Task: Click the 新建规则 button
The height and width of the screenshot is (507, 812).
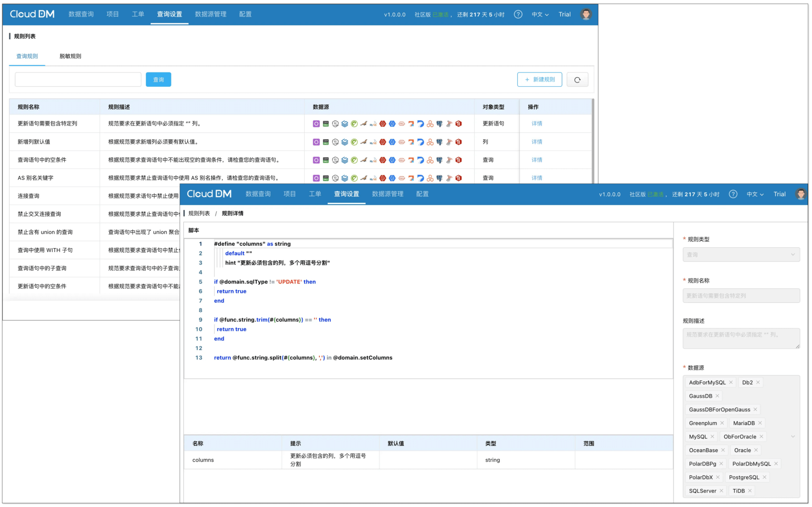Action: click(540, 80)
